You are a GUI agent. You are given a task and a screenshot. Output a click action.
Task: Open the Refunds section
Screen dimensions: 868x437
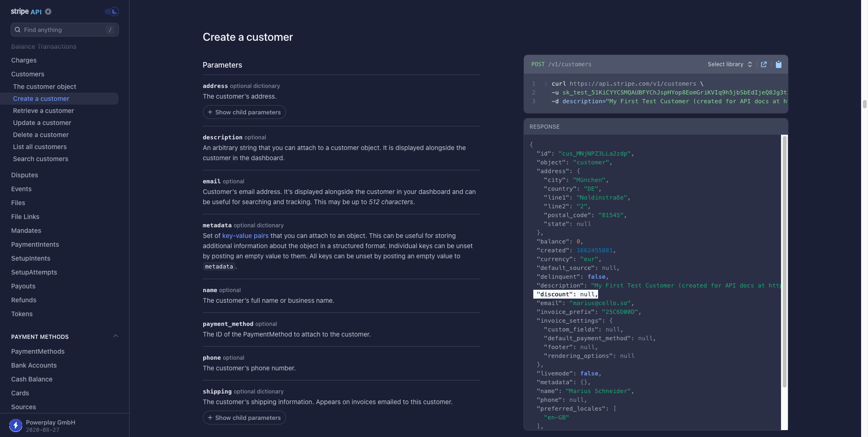(24, 300)
